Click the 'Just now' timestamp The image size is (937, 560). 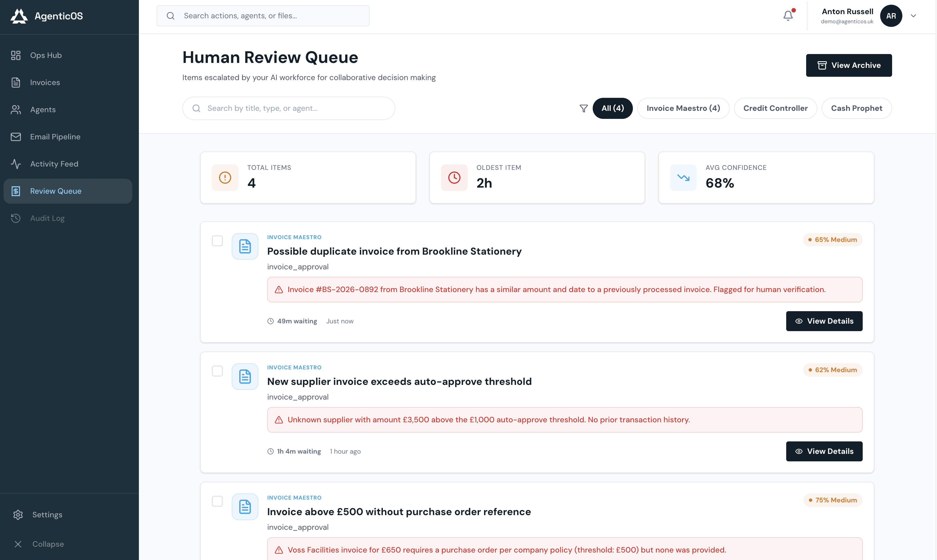coord(340,321)
